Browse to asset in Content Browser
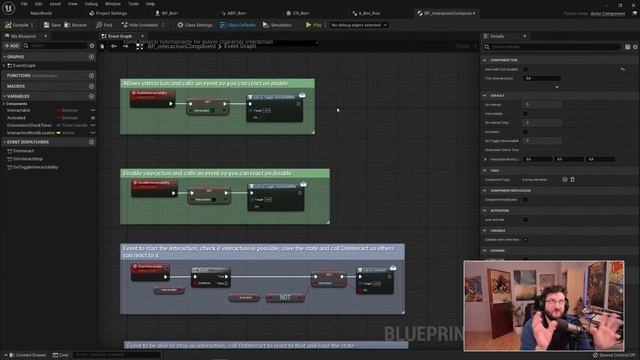Image resolution: width=640 pixels, height=360 pixels. (x=76, y=25)
